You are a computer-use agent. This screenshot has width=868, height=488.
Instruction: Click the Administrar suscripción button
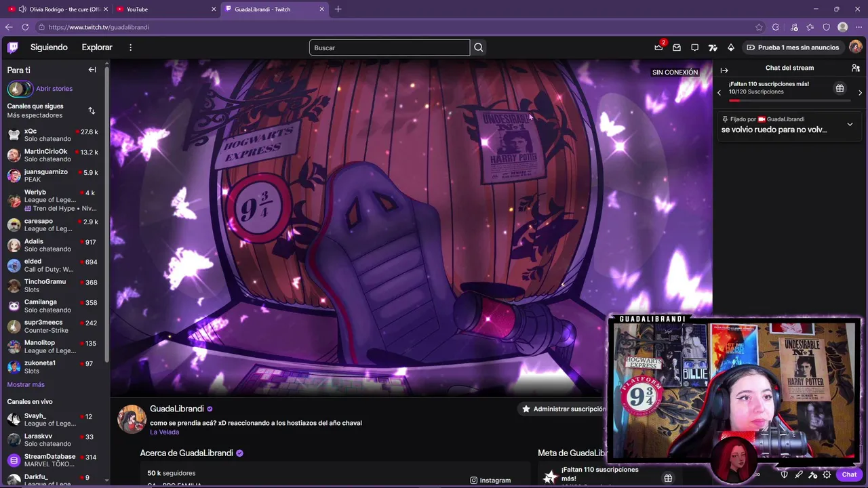tap(562, 409)
